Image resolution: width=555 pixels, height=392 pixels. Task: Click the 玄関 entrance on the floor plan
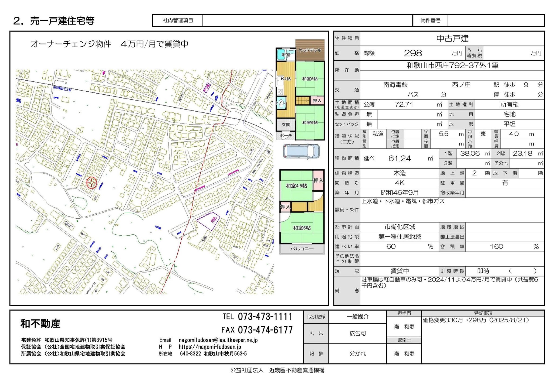pyautogui.click(x=286, y=125)
